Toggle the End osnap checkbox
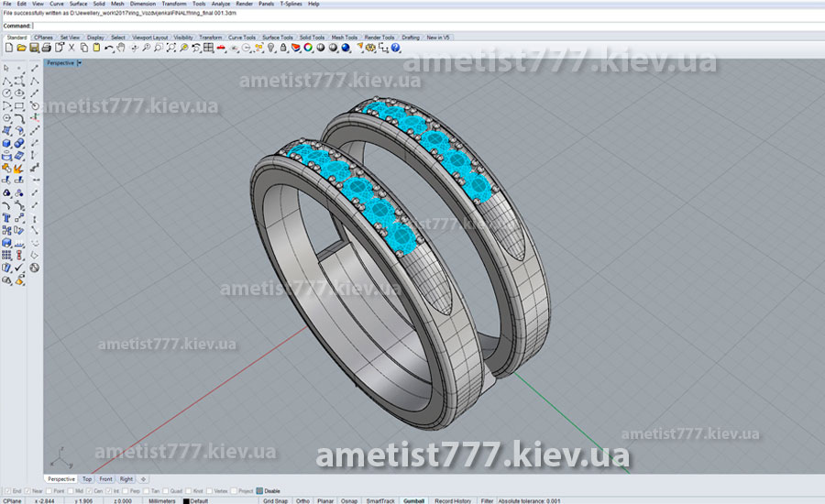This screenshot has height=504, width=825. point(7,491)
